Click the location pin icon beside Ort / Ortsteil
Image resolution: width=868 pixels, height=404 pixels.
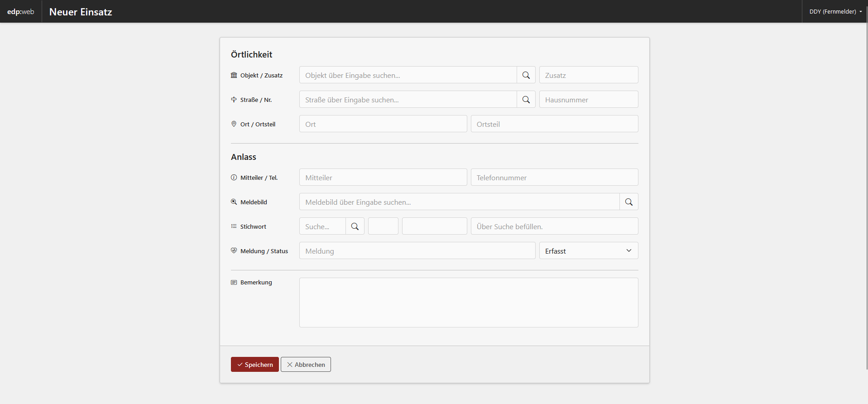(x=234, y=124)
